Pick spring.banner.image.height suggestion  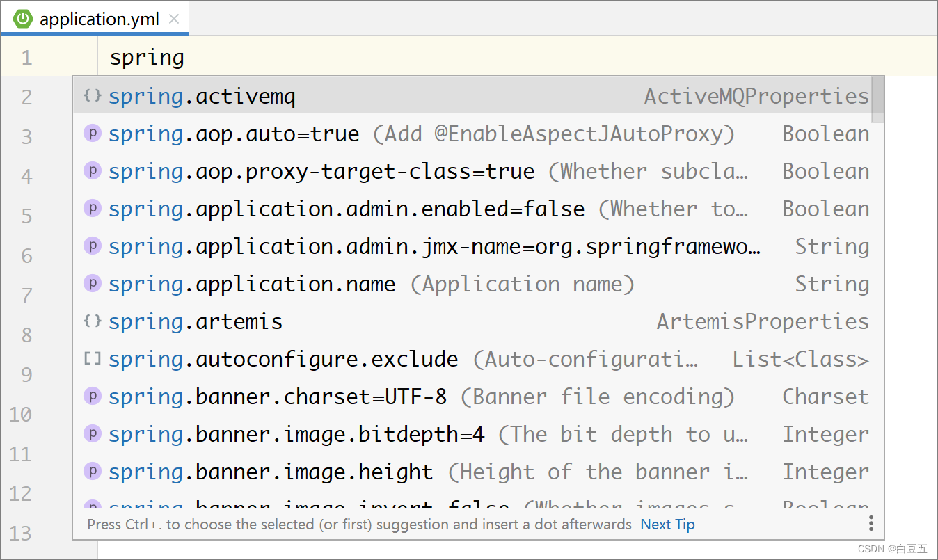click(473, 471)
